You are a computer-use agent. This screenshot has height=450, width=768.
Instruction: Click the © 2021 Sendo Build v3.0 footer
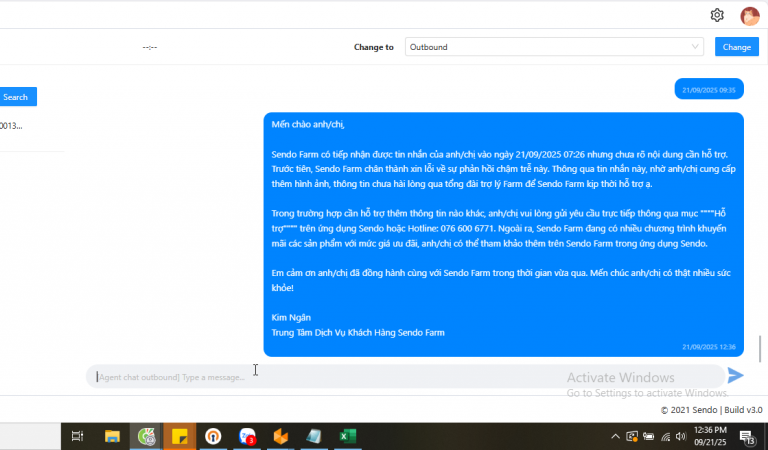tap(711, 410)
